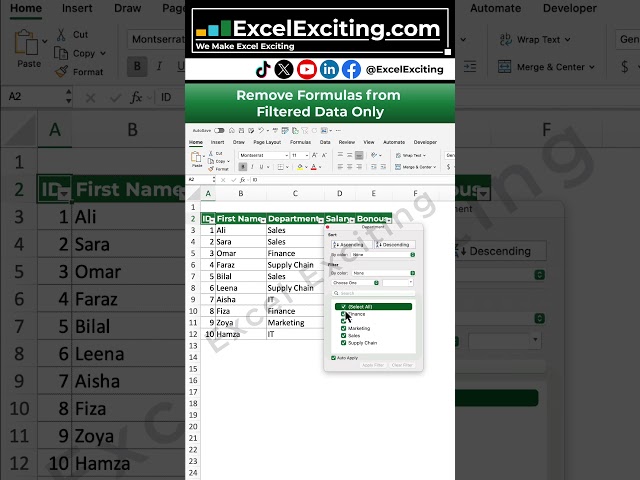The width and height of the screenshot is (640, 480).
Task: Click Bottom Align icon in center ribbon
Action: 359,155
